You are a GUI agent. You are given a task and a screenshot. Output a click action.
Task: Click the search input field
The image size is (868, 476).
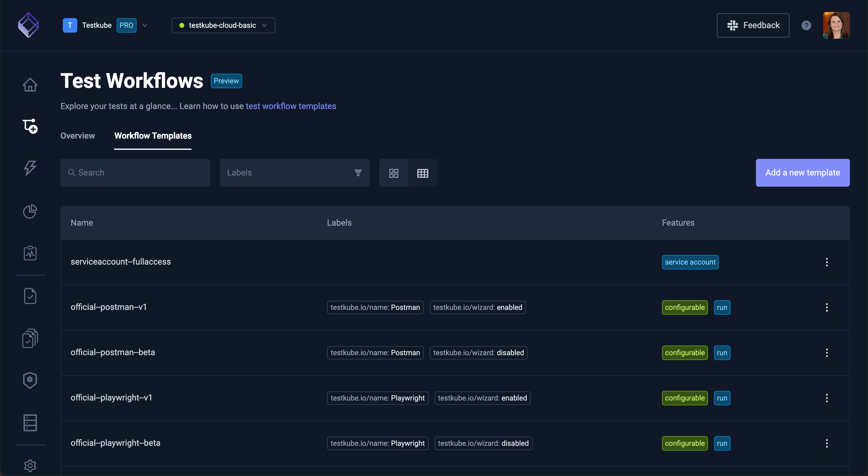click(135, 172)
